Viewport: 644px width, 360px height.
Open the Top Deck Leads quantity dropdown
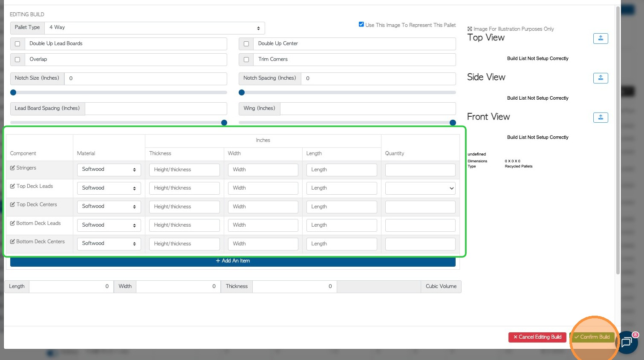point(420,188)
